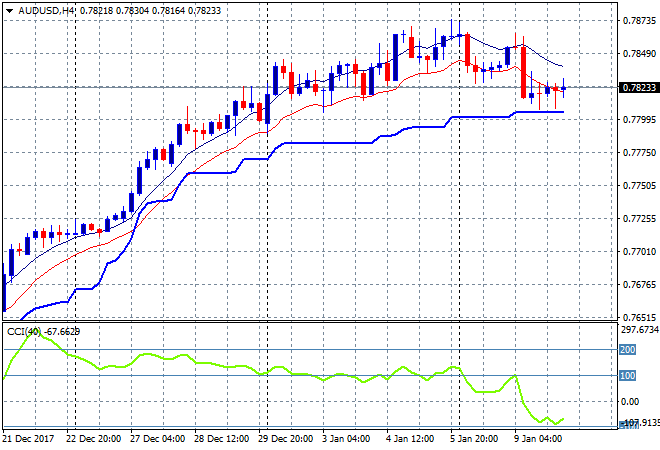Click the 3 Jan 04:00 time label
Screen dimensions: 660x450
coord(346,439)
